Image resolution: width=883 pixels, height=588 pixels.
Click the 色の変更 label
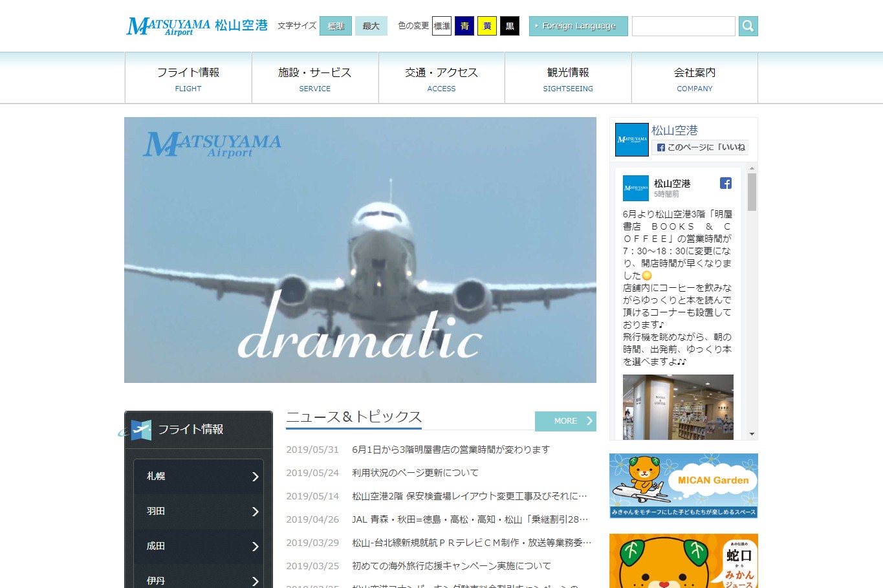(413, 26)
